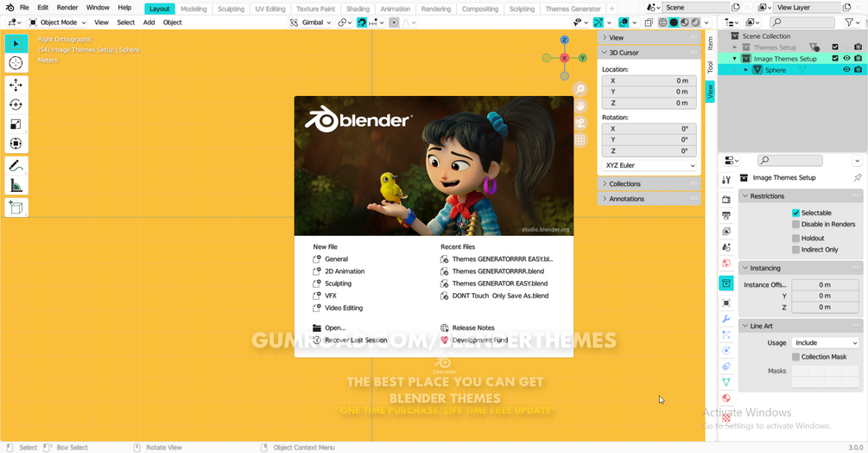The width and height of the screenshot is (868, 453).
Task: Open the Gimbal orientation dropdown
Action: tap(311, 22)
